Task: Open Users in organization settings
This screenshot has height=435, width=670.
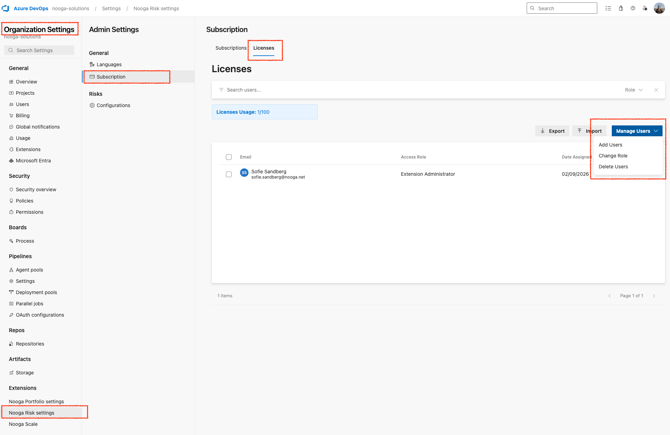Action: click(x=22, y=104)
